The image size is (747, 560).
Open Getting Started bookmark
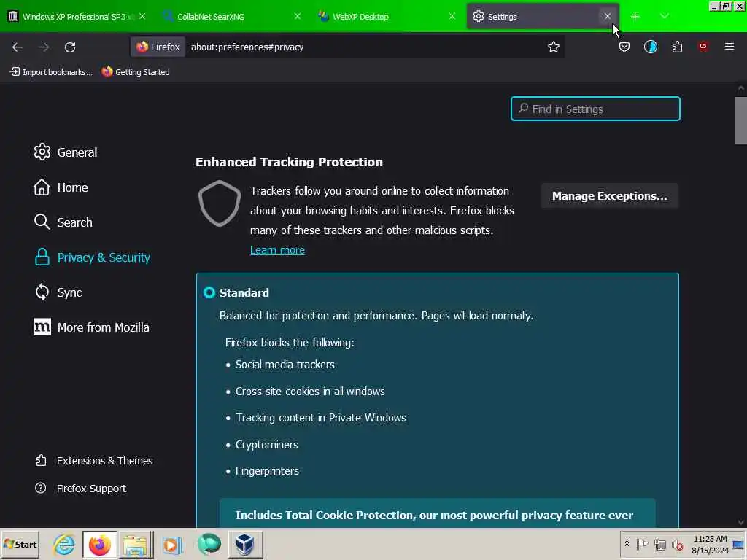pos(136,72)
